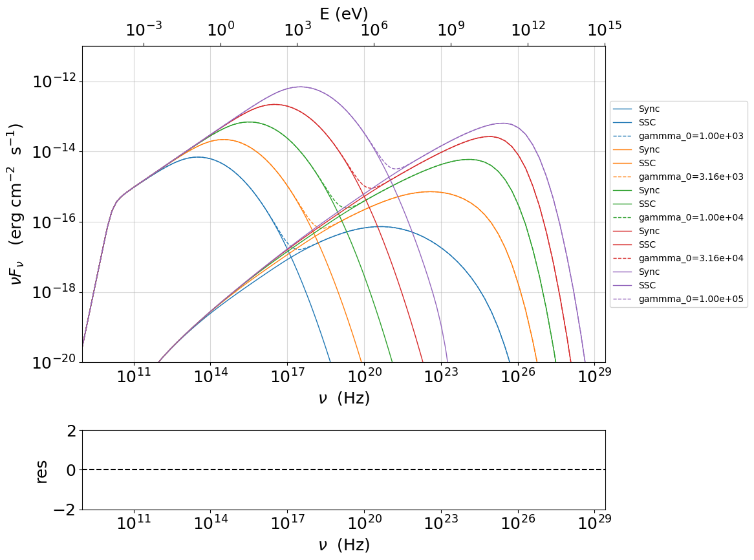
Task: Select the orange Sync legend label
Action: pyautogui.click(x=649, y=150)
